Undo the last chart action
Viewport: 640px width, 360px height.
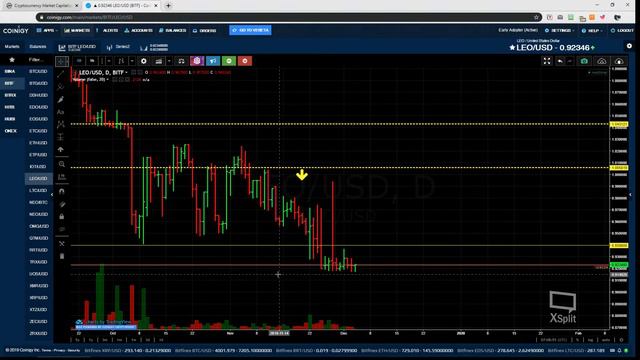point(560,61)
